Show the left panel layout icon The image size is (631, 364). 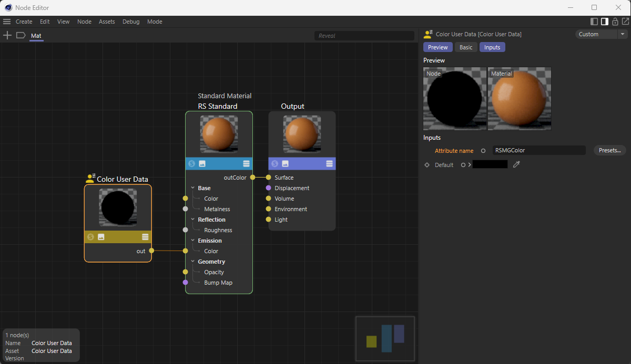click(594, 22)
